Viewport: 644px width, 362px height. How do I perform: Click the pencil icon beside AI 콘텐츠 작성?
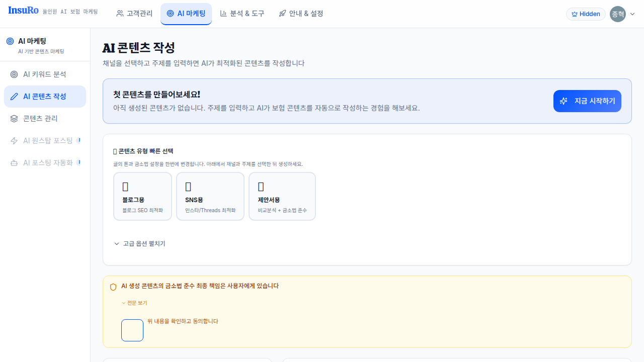click(x=14, y=97)
